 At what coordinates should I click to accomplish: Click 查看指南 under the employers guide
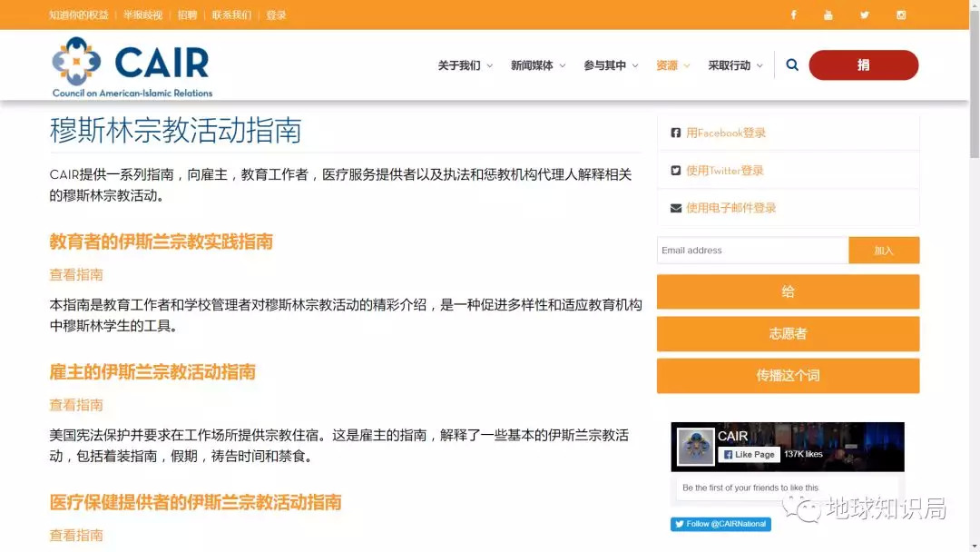click(x=76, y=405)
